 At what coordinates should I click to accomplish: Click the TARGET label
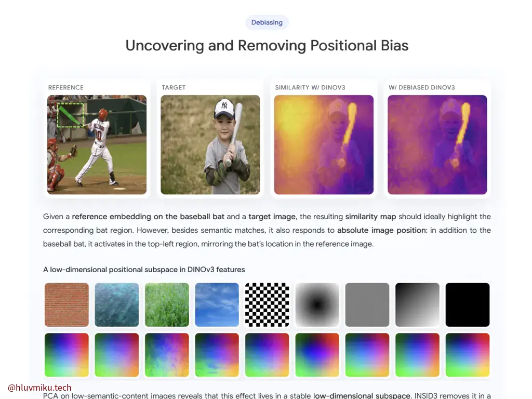[174, 87]
